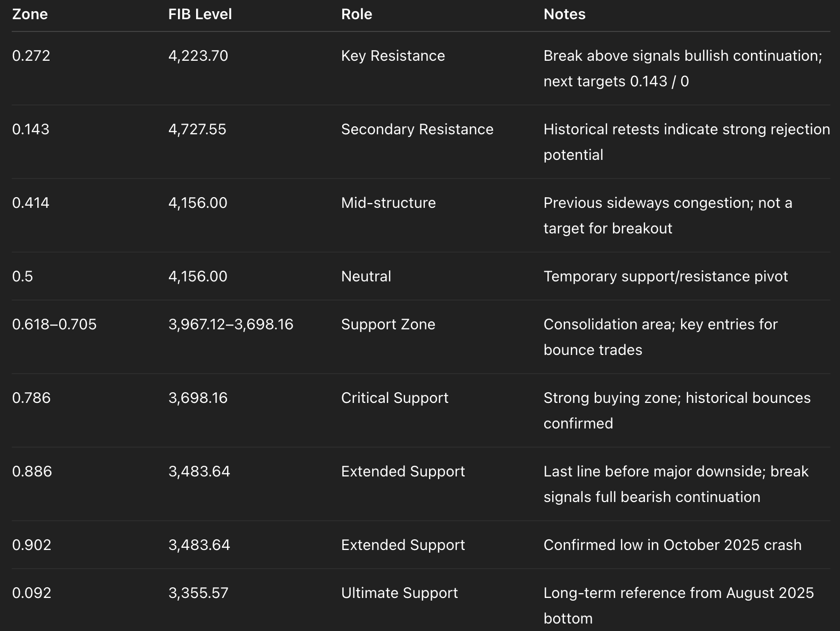The height and width of the screenshot is (631, 840).
Task: Click the 4,223.70 FIB level value
Action: 198,56
